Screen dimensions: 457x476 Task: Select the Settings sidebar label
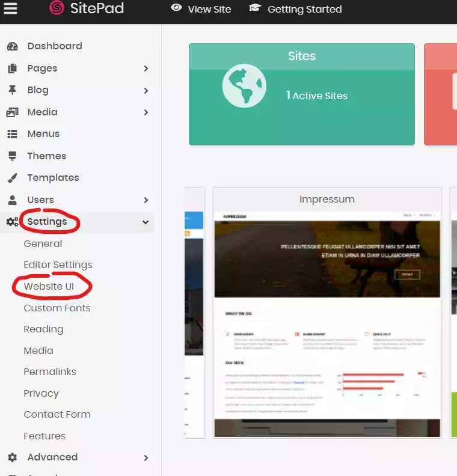coord(47,222)
